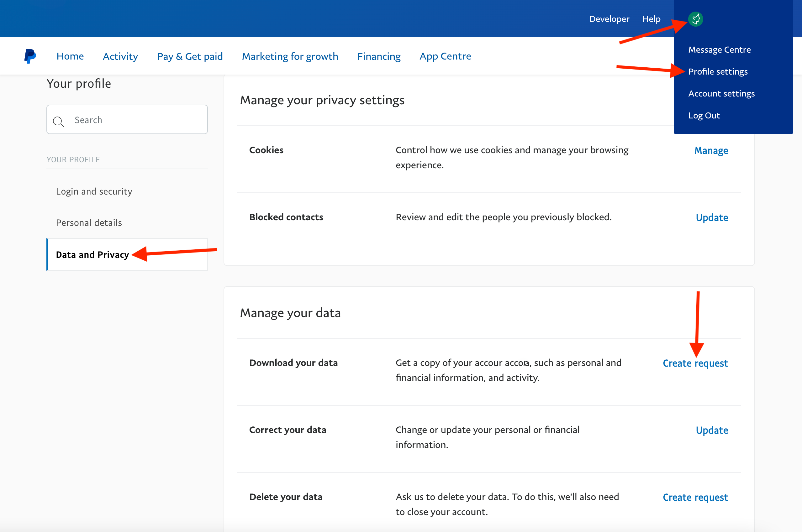
Task: Open Login and security section
Action: pos(94,191)
